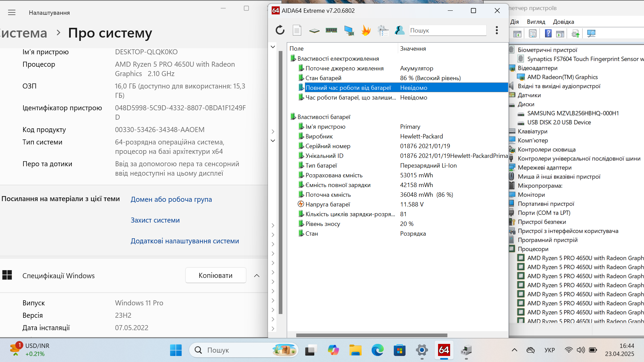Open Microsoft Edge from the taskbar

coord(377,350)
